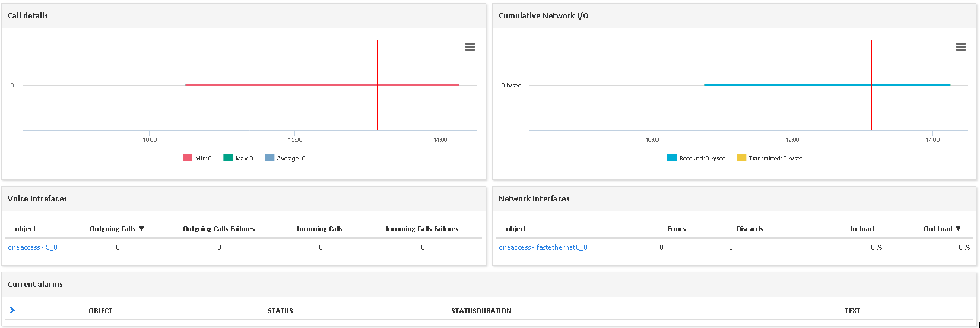Sort network interfaces by Errors column
The image size is (980, 328).
click(x=676, y=229)
